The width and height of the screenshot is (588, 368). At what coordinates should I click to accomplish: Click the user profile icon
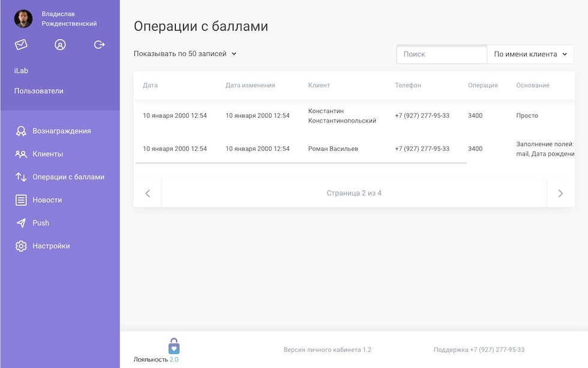coord(60,44)
